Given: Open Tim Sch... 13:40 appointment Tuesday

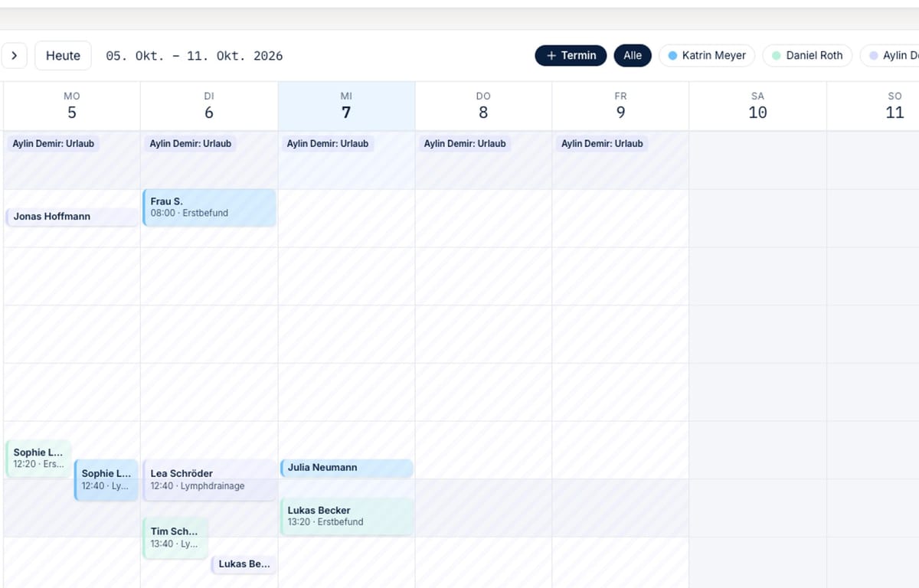Looking at the screenshot, I should coord(175,537).
